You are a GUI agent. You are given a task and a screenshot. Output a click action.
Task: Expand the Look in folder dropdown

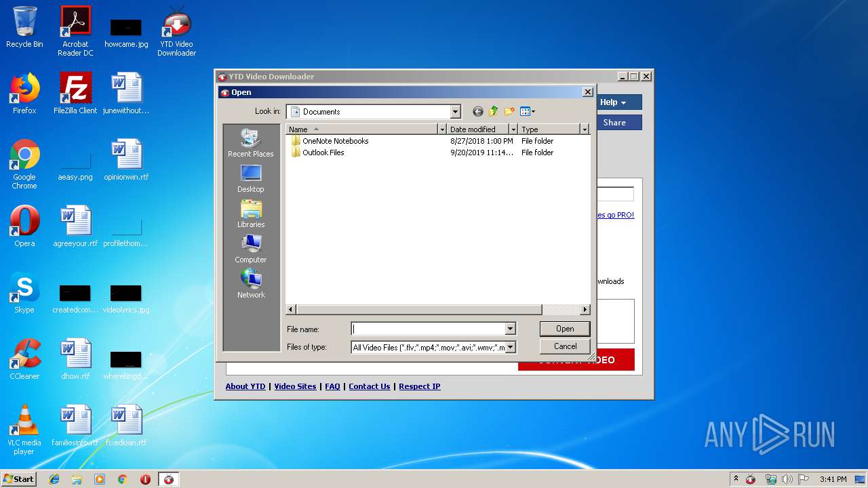click(456, 112)
